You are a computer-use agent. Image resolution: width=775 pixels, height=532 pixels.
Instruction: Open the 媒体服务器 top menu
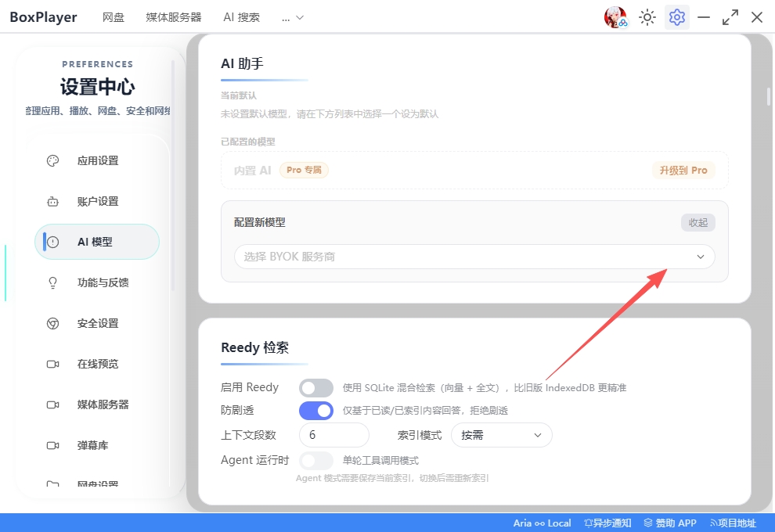pos(174,17)
